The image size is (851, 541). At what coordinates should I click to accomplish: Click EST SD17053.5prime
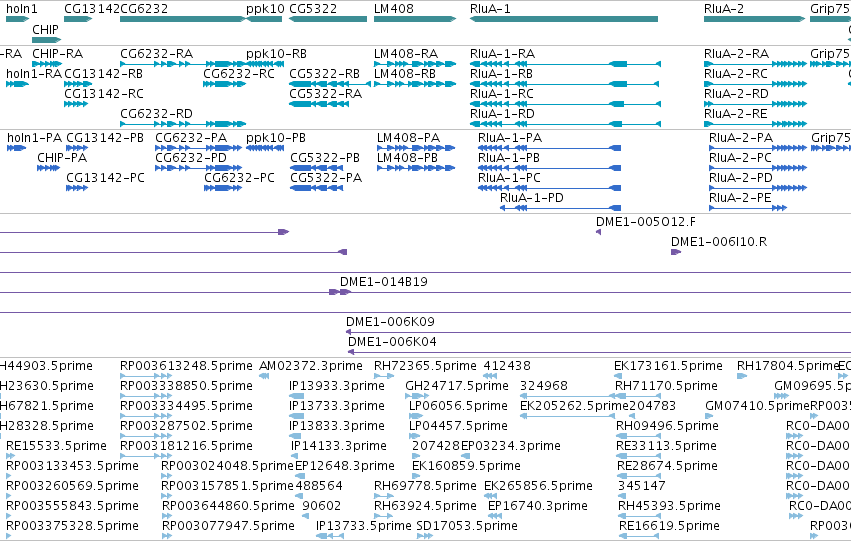click(x=425, y=536)
